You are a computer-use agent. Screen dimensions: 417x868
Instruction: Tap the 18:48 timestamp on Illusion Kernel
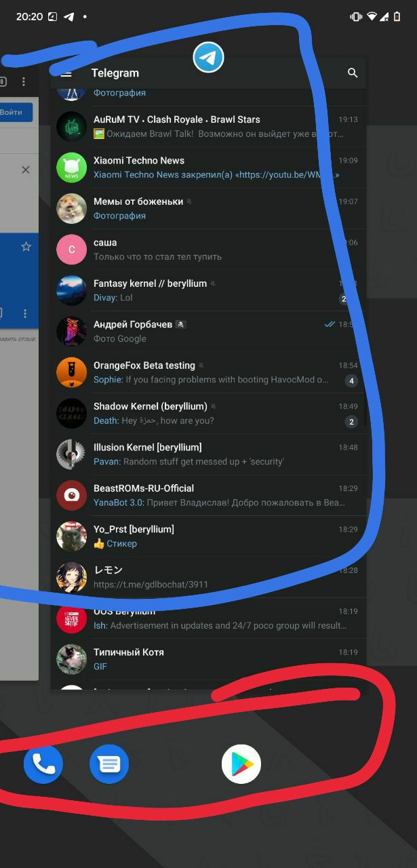coord(348,448)
